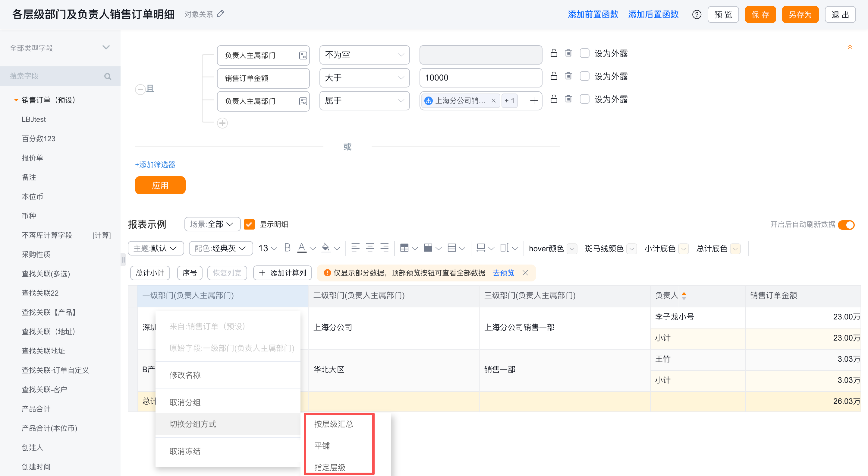
Task: Uncheck the 显示明细 checkbox
Action: [x=249, y=224]
